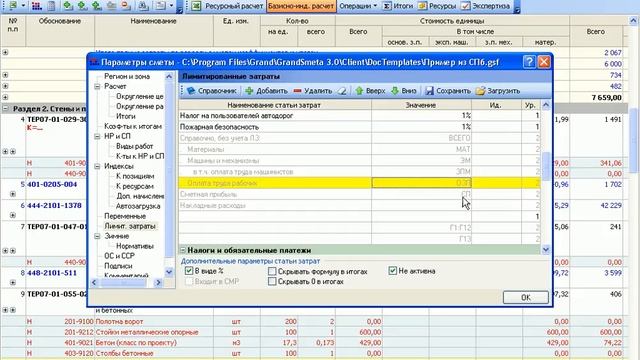Expand row 401-0205-004 plus sign
The height and width of the screenshot is (360, 640).
tap(13, 194)
